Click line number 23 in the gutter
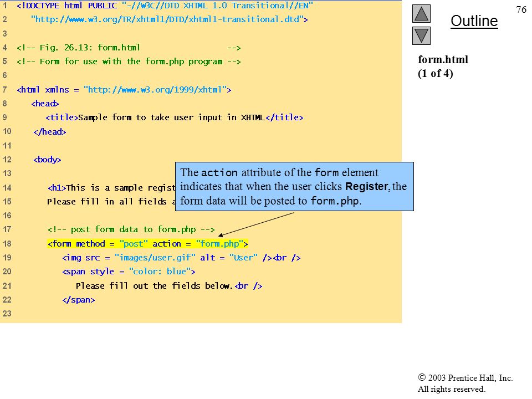The height and width of the screenshot is (399, 532). click(7, 314)
